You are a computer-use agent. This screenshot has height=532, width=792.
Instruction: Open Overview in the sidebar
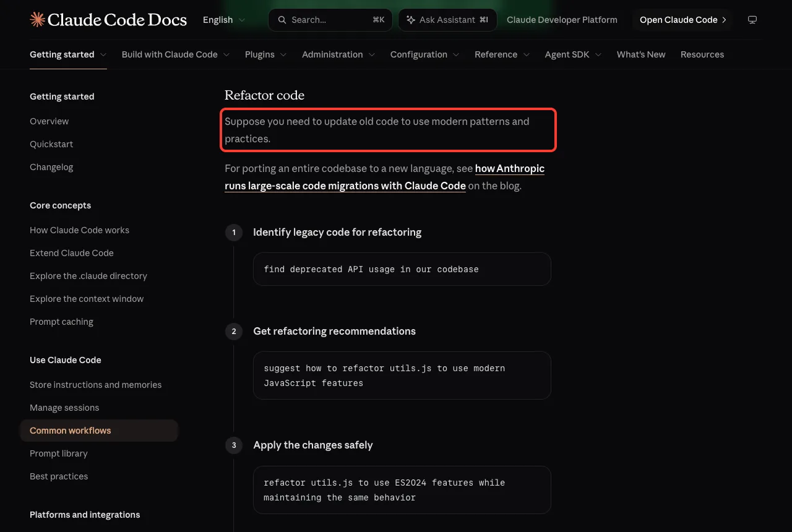pyautogui.click(x=49, y=121)
